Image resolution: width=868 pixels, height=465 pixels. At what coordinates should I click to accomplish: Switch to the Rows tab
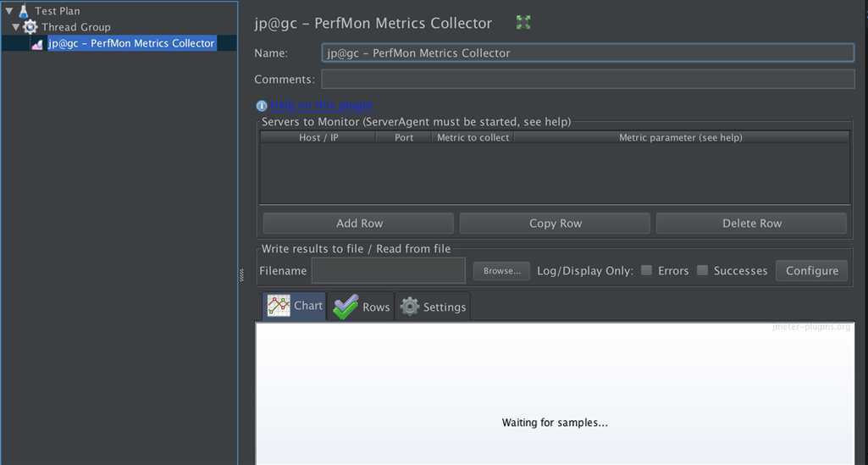(x=361, y=307)
